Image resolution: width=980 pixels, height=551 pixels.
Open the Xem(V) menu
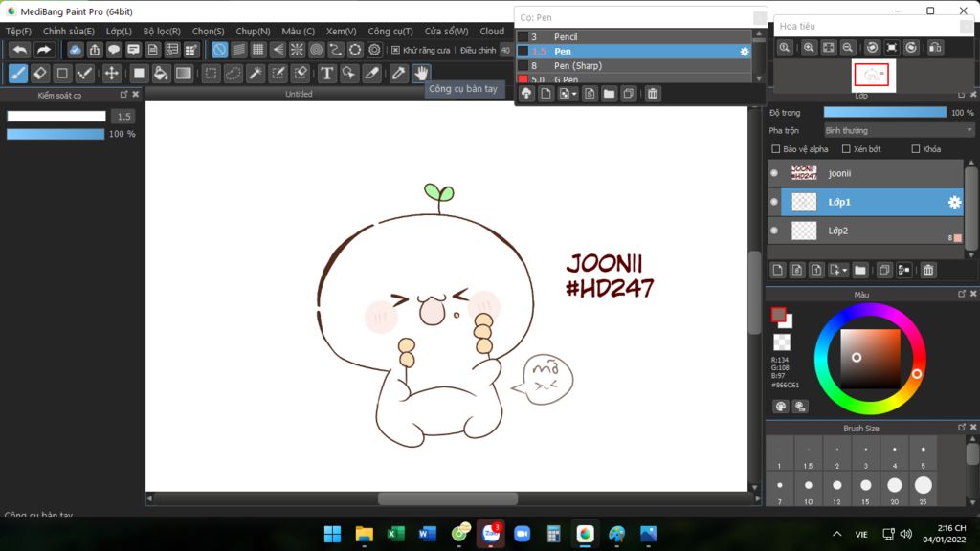342,32
